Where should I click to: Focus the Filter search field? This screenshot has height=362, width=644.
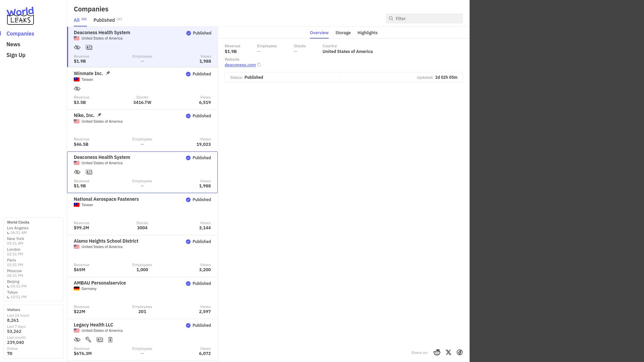point(424,18)
